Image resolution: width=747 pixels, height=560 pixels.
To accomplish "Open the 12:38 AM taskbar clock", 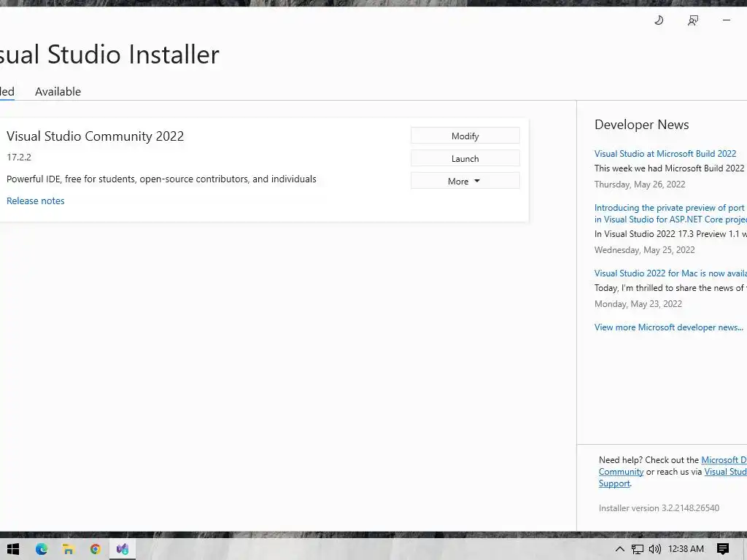I will click(x=686, y=549).
